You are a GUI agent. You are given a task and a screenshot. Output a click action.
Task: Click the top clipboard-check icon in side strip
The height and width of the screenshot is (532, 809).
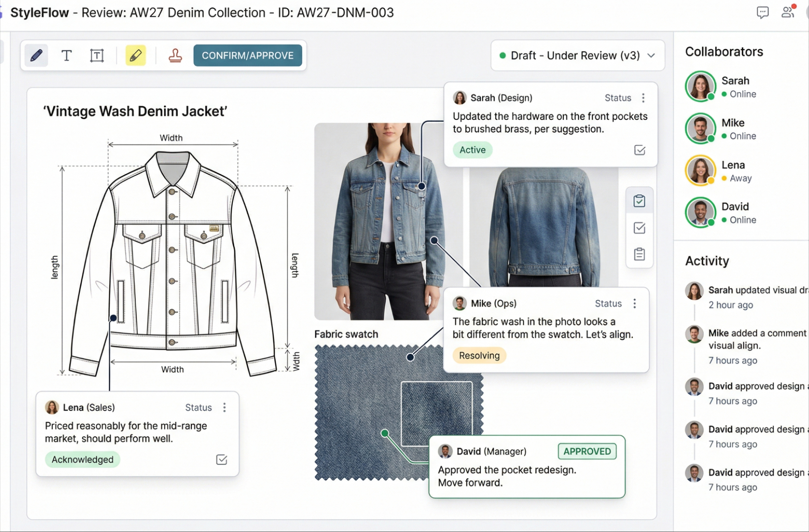639,201
